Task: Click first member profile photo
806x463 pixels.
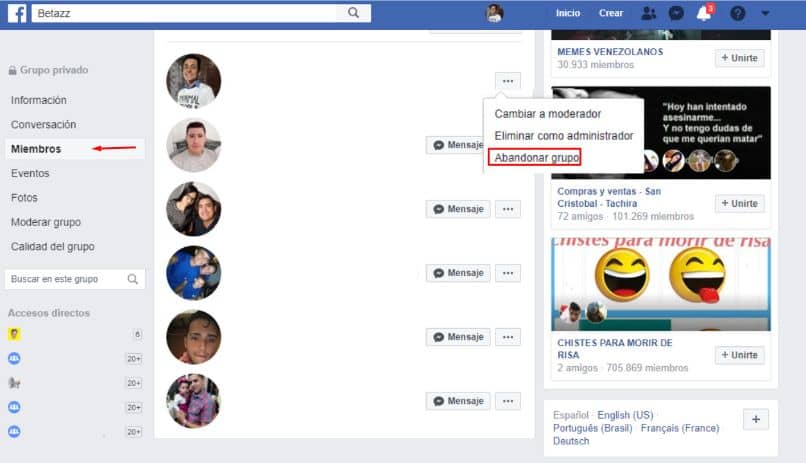Action: coord(194,81)
